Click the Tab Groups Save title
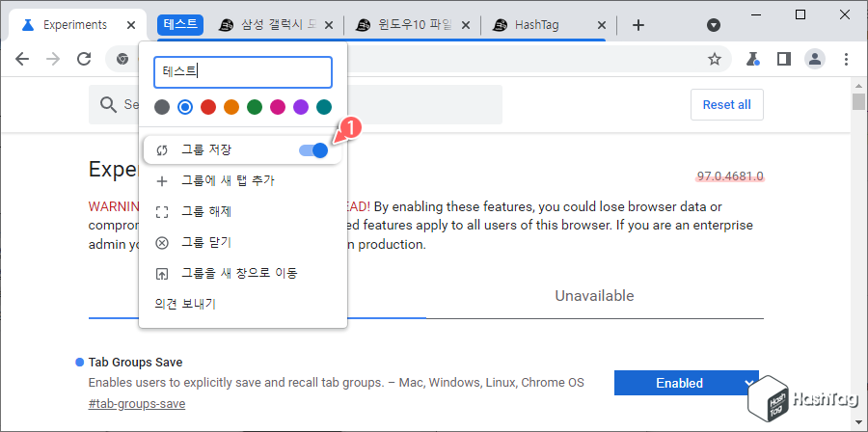The width and height of the screenshot is (868, 432). (x=135, y=363)
